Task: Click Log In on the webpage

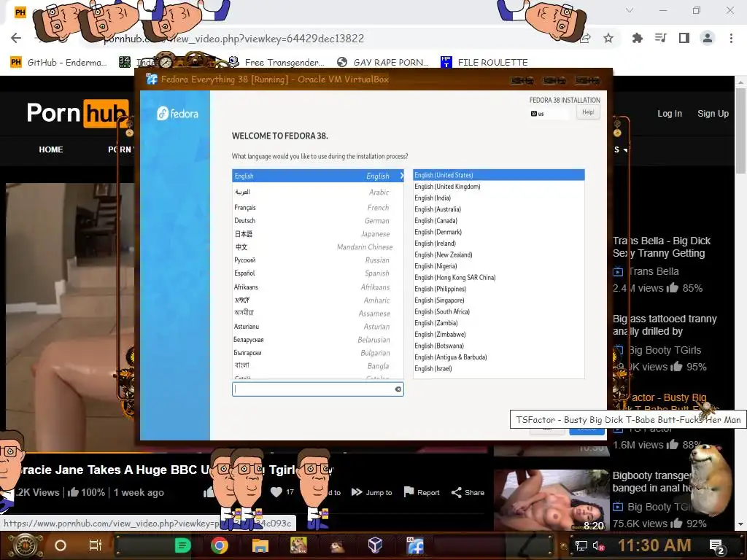Action: coord(670,114)
